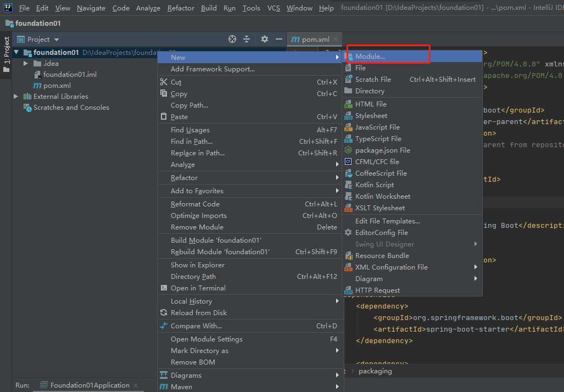The height and width of the screenshot is (392, 564).
Task: Select Open Module Settings
Action: (x=250, y=339)
